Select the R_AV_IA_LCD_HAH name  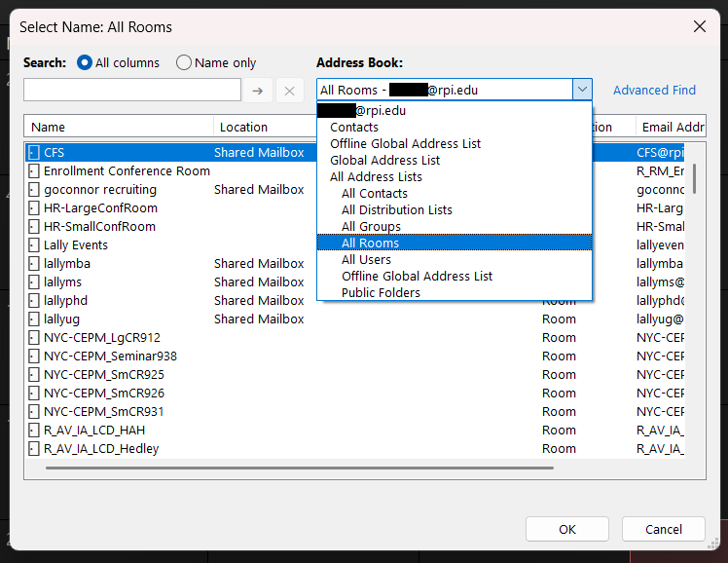[94, 431]
